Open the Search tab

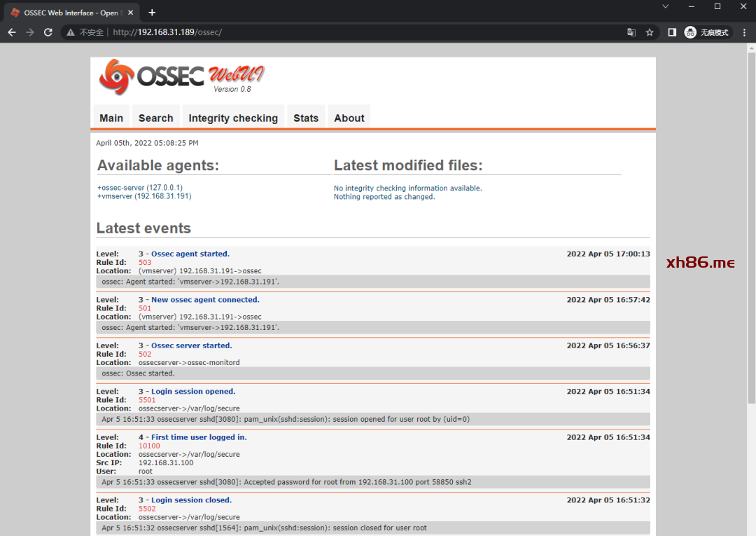[155, 118]
